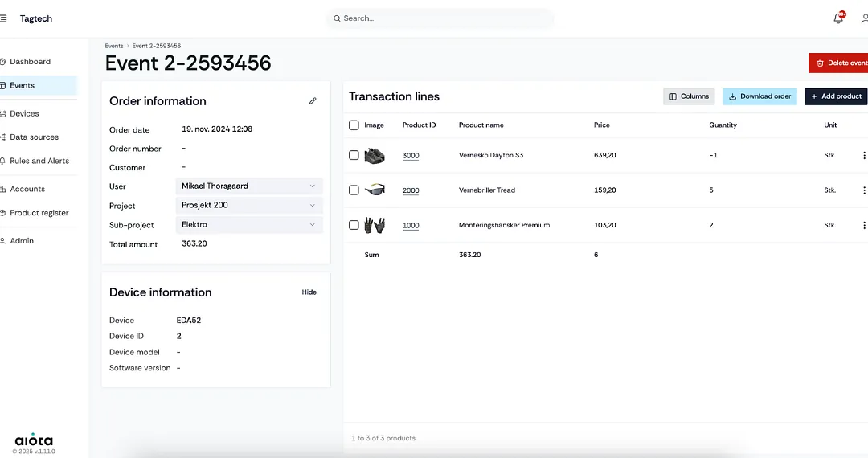Toggle the select-all checkbox in table header
The width and height of the screenshot is (868, 458).
[x=354, y=125]
